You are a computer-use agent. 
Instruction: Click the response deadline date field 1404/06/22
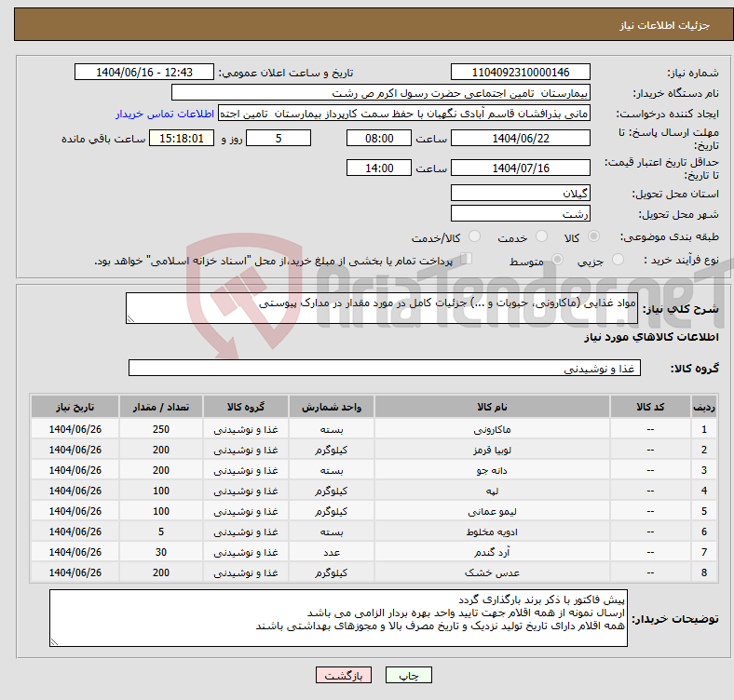[520, 138]
